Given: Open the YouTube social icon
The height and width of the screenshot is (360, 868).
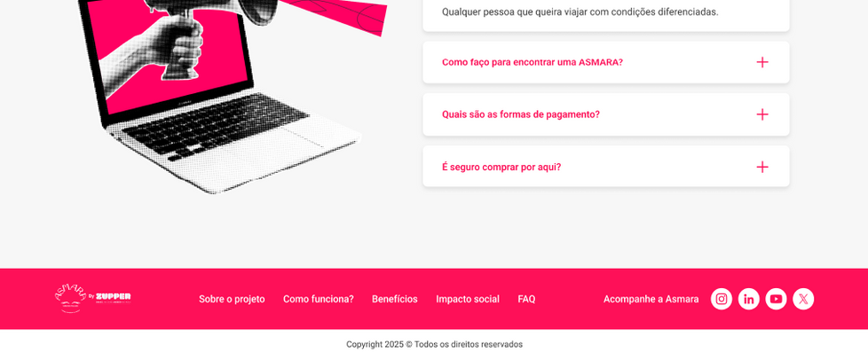Looking at the screenshot, I should (x=776, y=299).
